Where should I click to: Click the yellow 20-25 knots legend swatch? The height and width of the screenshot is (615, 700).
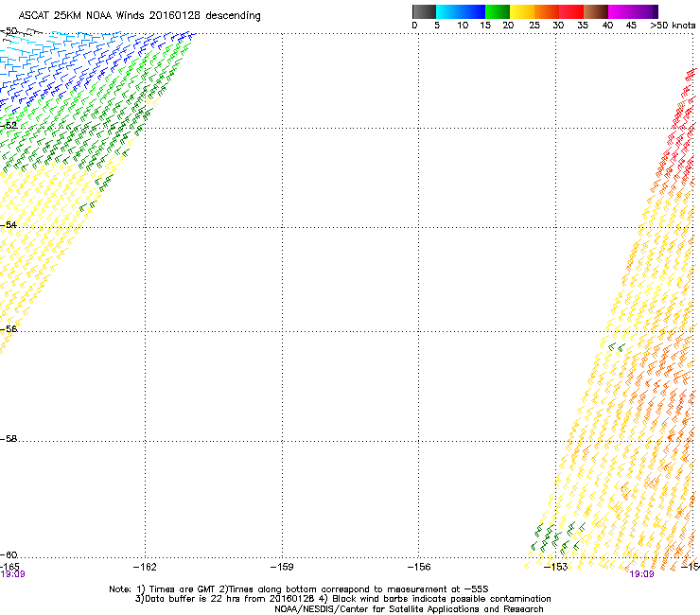(522, 11)
